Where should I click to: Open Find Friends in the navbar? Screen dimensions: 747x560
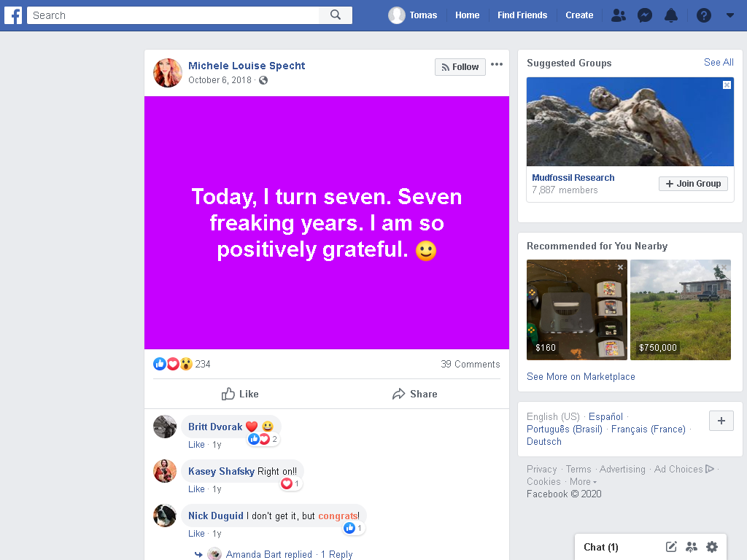coord(522,15)
